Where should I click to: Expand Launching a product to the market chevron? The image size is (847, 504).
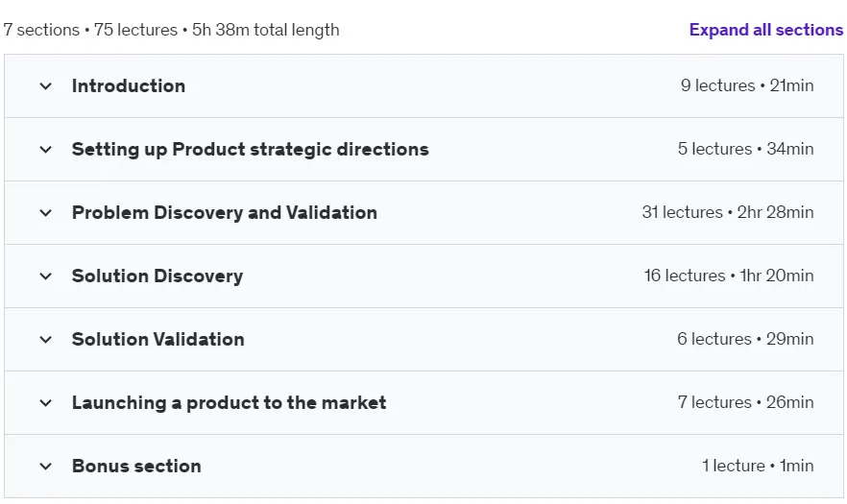tap(46, 402)
